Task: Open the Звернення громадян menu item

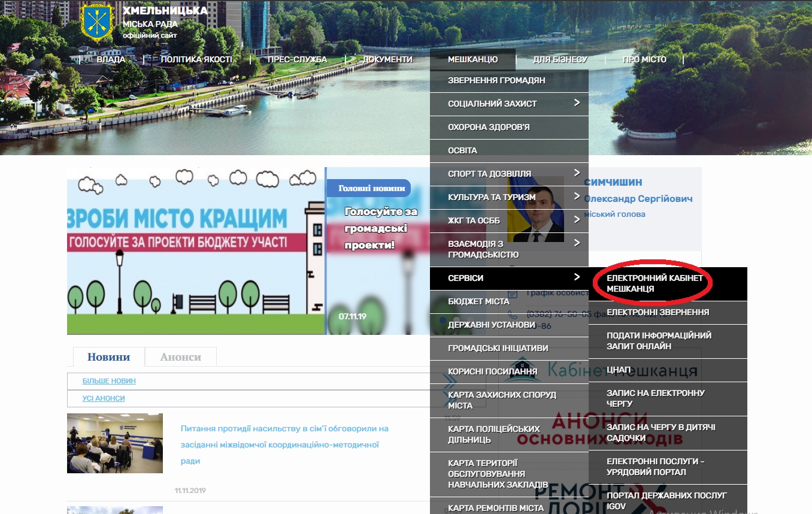Action: (x=496, y=80)
